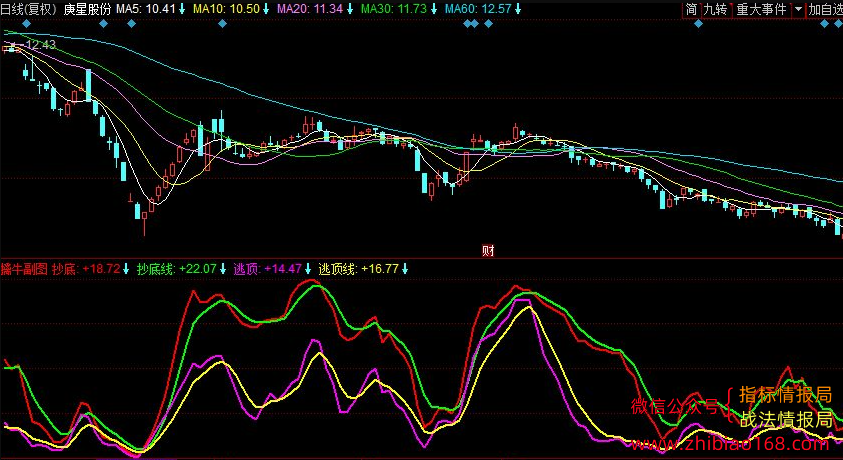The image size is (843, 460).
Task: Expand dropdown arrow next to 重大事件
Action: (x=798, y=9)
